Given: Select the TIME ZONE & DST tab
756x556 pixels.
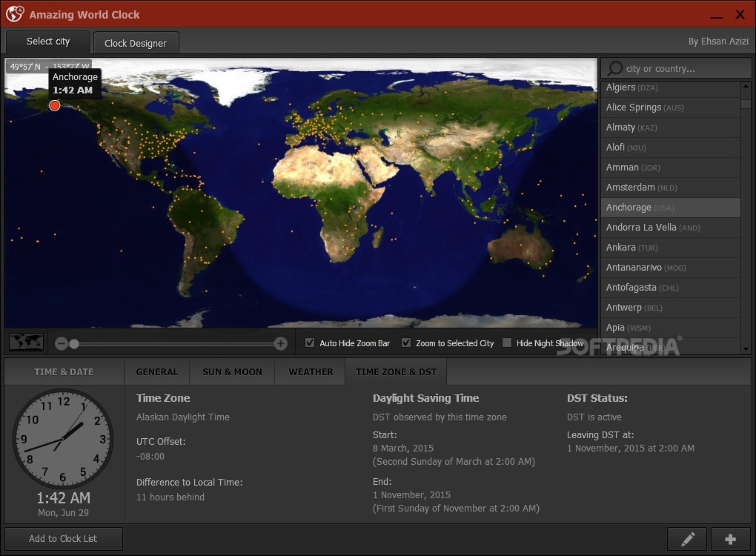Looking at the screenshot, I should (396, 372).
